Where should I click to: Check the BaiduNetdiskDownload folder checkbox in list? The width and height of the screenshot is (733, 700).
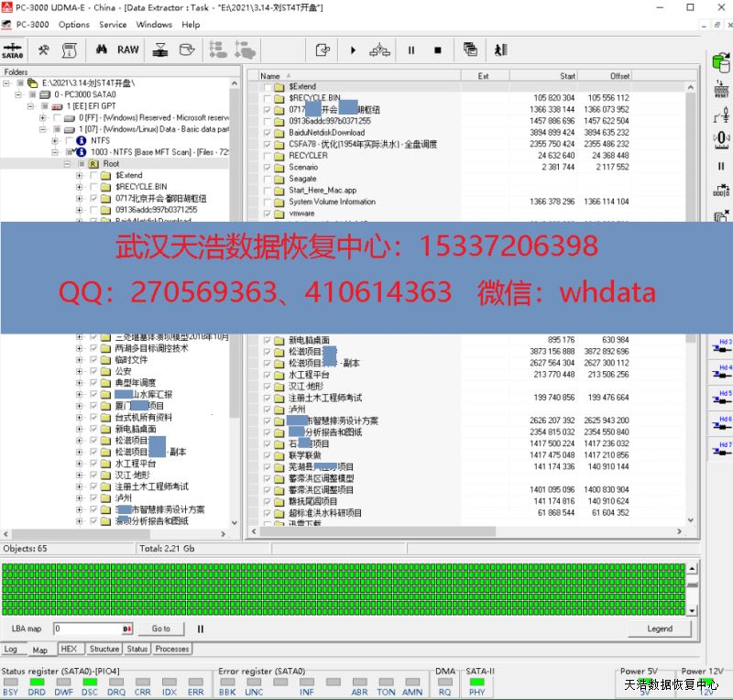pyautogui.click(x=268, y=133)
